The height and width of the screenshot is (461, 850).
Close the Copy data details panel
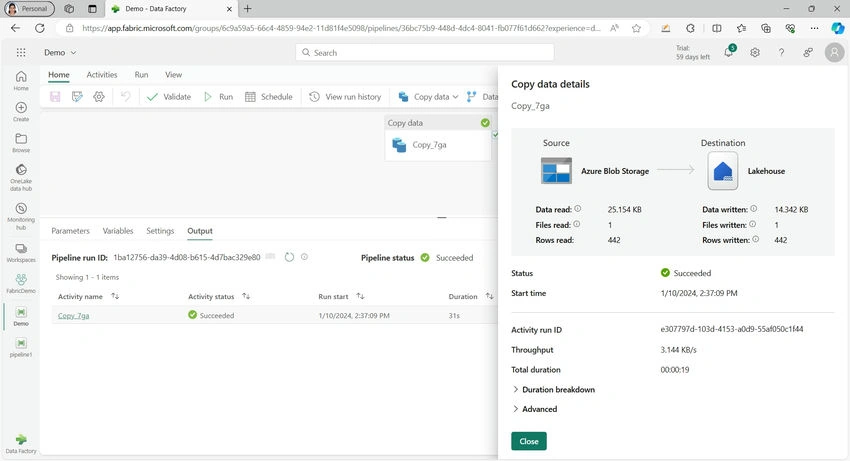click(x=529, y=441)
